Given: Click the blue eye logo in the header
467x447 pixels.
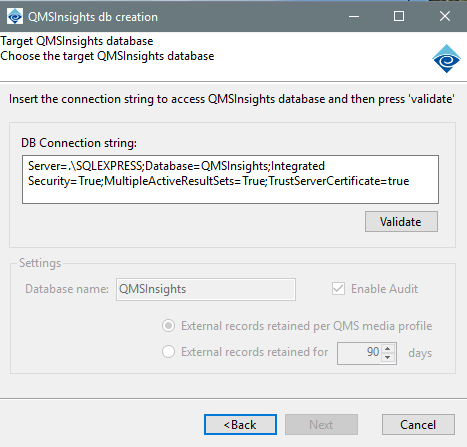Looking at the screenshot, I should (446, 59).
